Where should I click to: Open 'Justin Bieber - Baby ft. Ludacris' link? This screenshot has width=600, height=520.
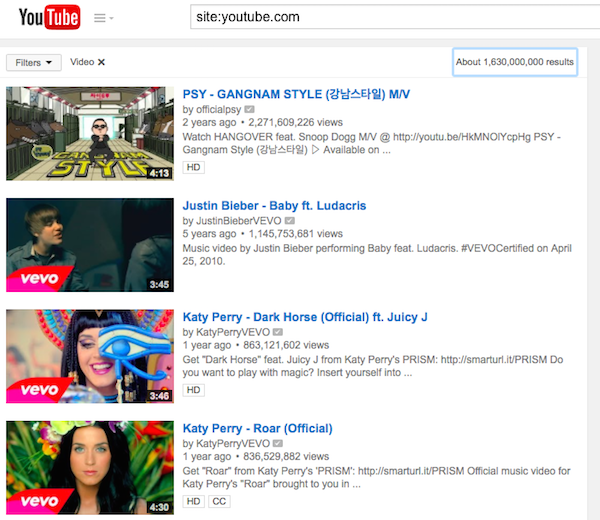[274, 206]
